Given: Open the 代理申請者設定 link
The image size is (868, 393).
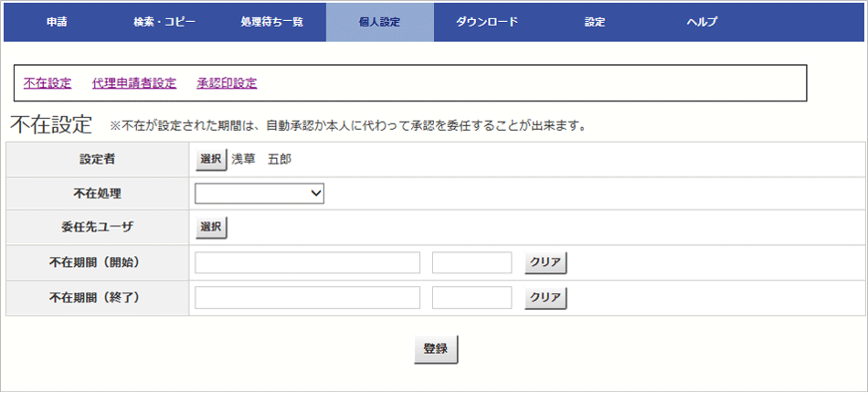Looking at the screenshot, I should (x=134, y=83).
